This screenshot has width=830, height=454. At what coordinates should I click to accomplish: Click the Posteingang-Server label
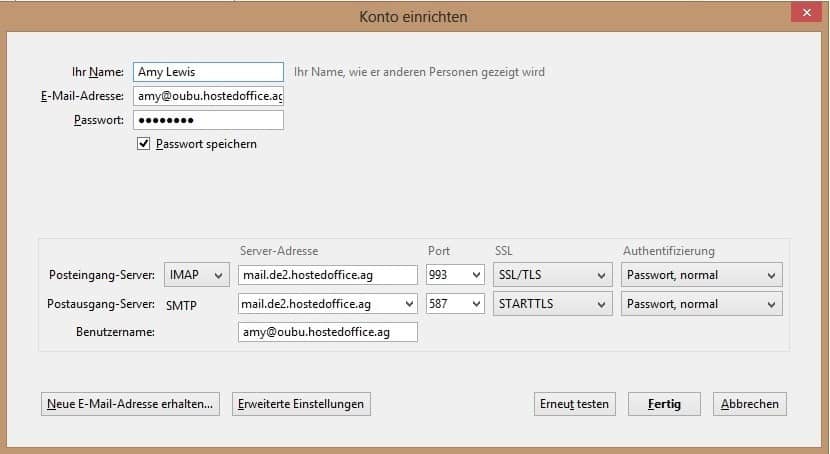102,275
